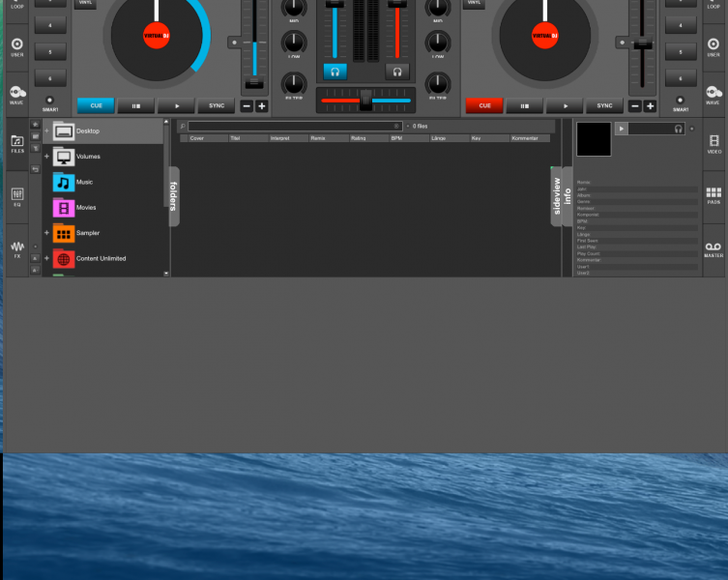The width and height of the screenshot is (728, 580).
Task: Click the larger font 'A' icon
Action: (35, 258)
